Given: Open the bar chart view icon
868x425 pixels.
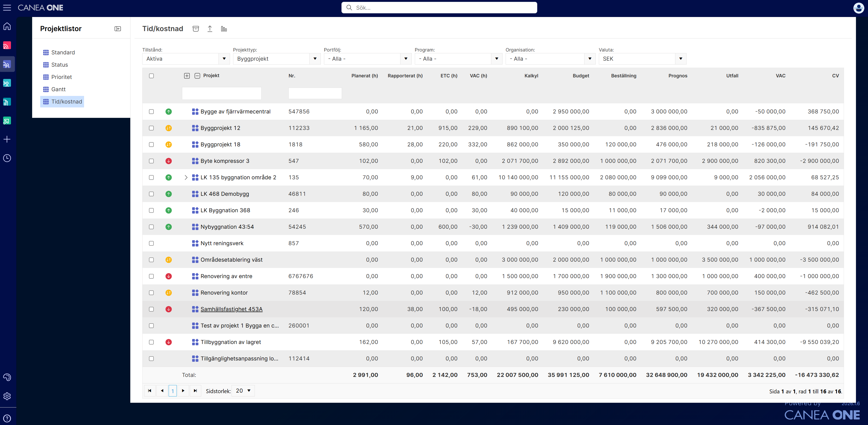Looking at the screenshot, I should 224,29.
